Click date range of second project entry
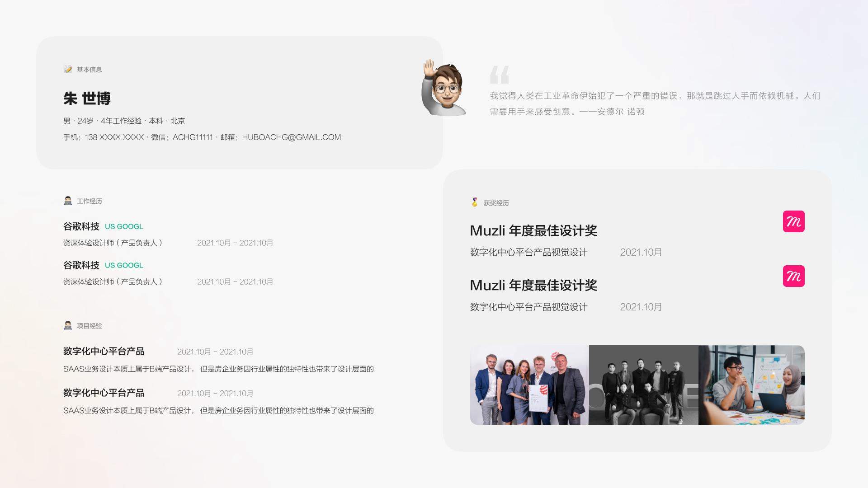Image resolution: width=868 pixels, height=488 pixels. 215,393
